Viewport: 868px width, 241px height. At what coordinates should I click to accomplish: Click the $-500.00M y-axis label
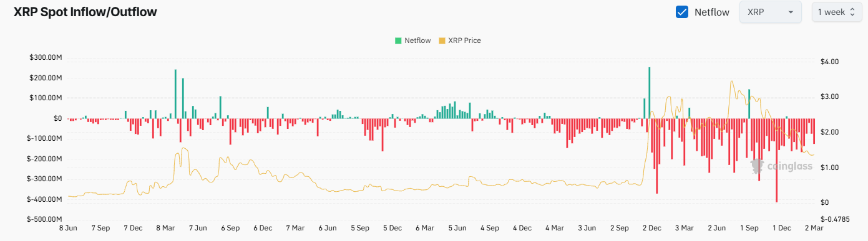[45, 219]
